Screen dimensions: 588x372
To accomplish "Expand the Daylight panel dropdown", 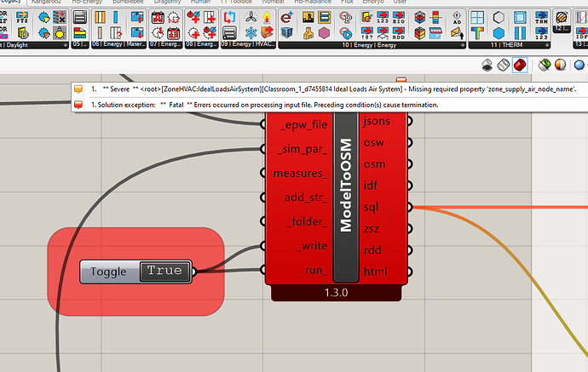I will (66, 45).
